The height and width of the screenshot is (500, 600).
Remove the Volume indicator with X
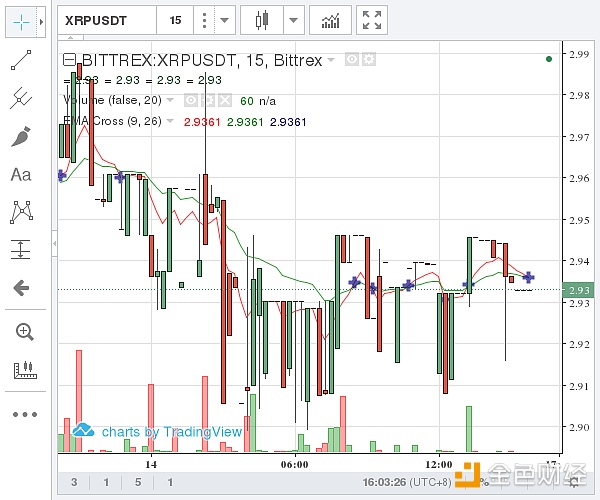coord(225,101)
